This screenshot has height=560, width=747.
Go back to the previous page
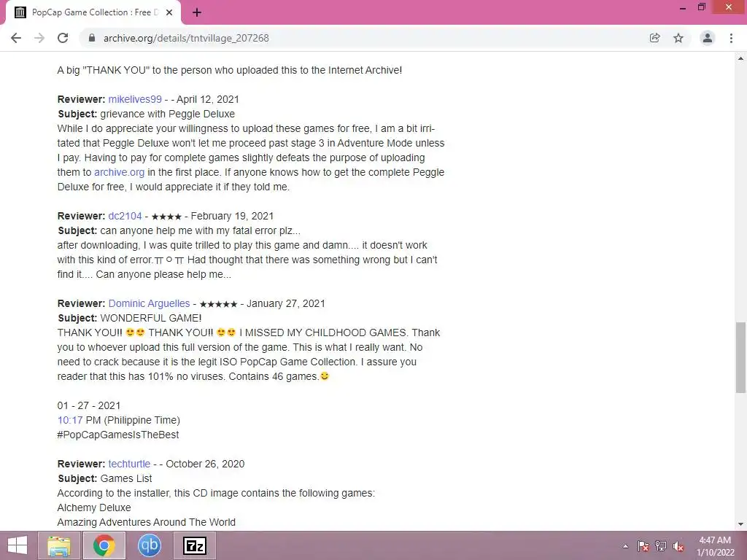pyautogui.click(x=16, y=38)
